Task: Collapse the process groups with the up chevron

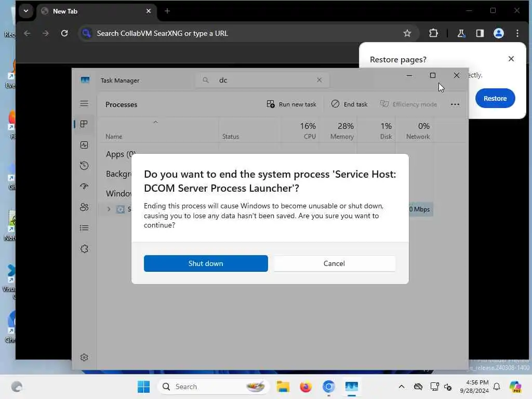Action: [x=155, y=122]
